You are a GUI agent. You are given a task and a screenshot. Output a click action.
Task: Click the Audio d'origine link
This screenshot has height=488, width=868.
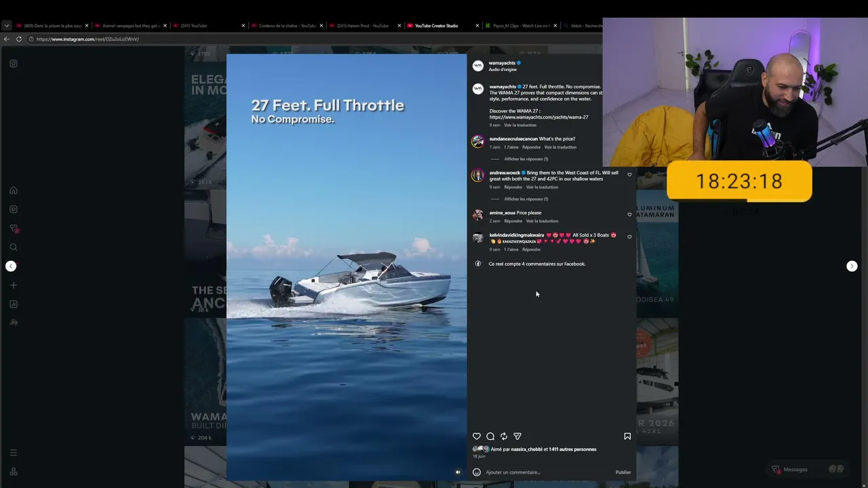click(502, 70)
